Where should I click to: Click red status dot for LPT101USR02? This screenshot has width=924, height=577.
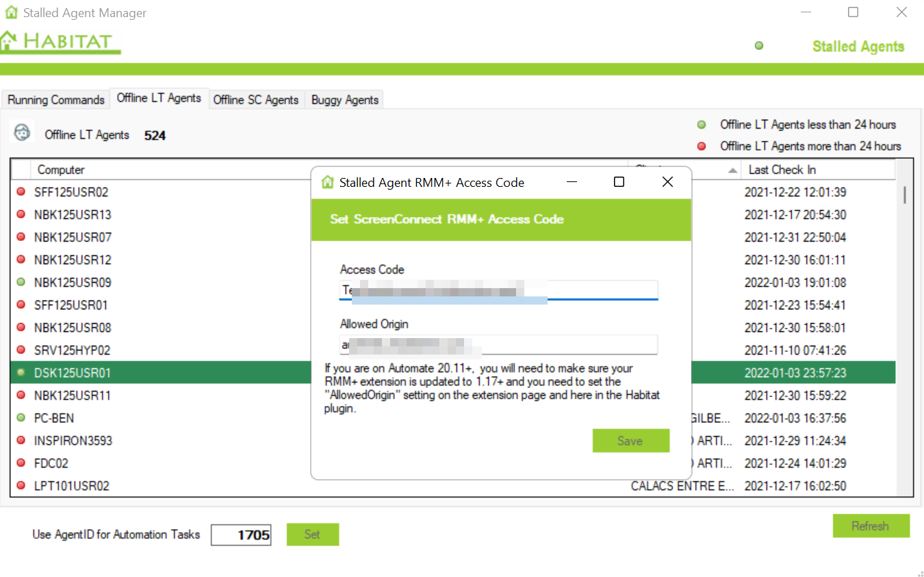click(x=21, y=486)
